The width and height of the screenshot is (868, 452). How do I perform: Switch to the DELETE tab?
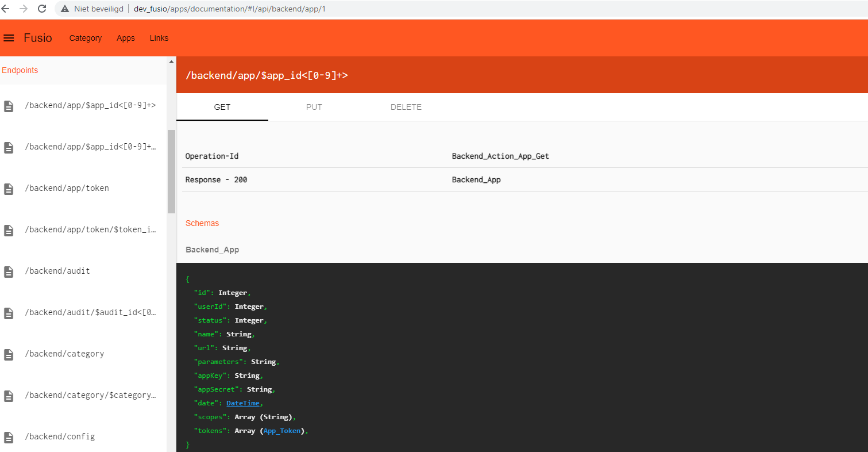pyautogui.click(x=406, y=107)
